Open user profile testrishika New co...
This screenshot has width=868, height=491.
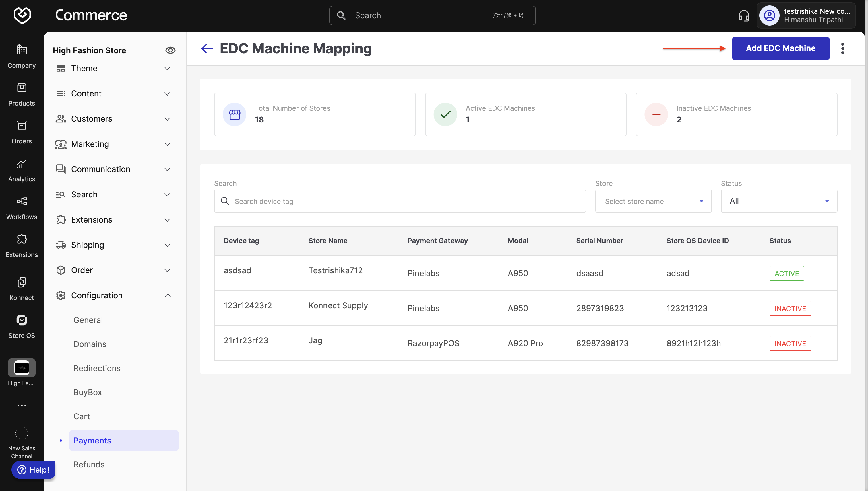pos(806,15)
